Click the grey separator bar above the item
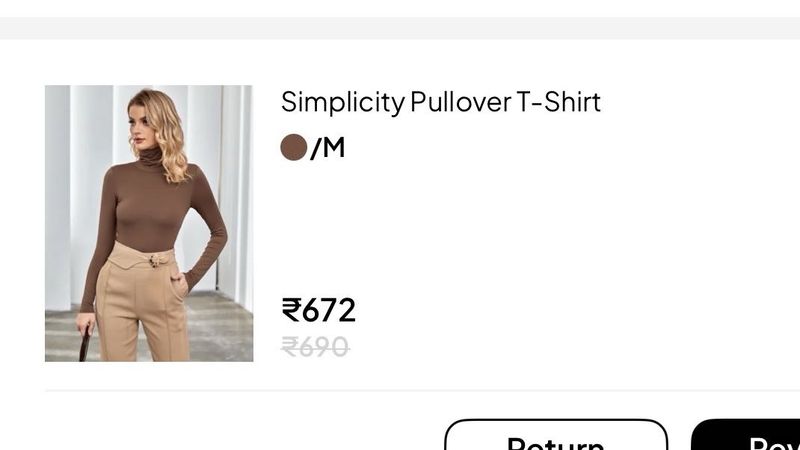This screenshot has height=450, width=800. pos(400,28)
